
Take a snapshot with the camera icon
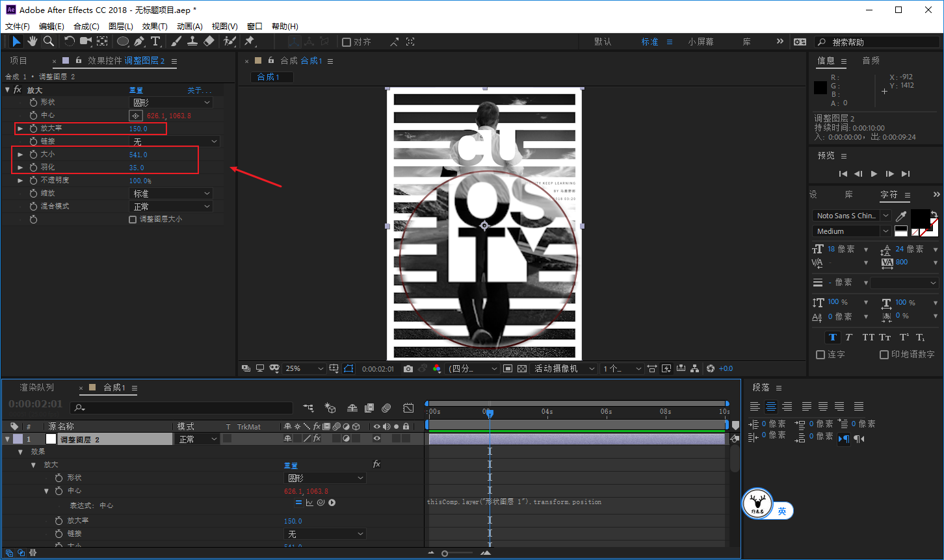click(x=408, y=368)
